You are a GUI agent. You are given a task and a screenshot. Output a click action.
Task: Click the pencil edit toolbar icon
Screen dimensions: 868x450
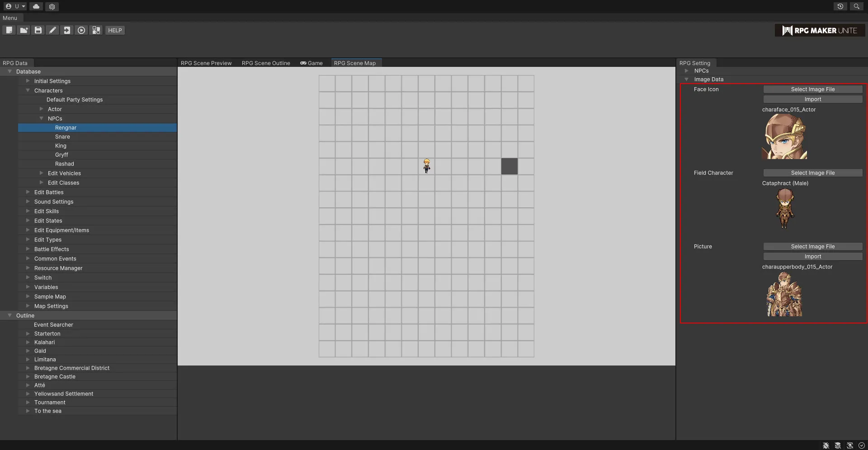coord(52,30)
